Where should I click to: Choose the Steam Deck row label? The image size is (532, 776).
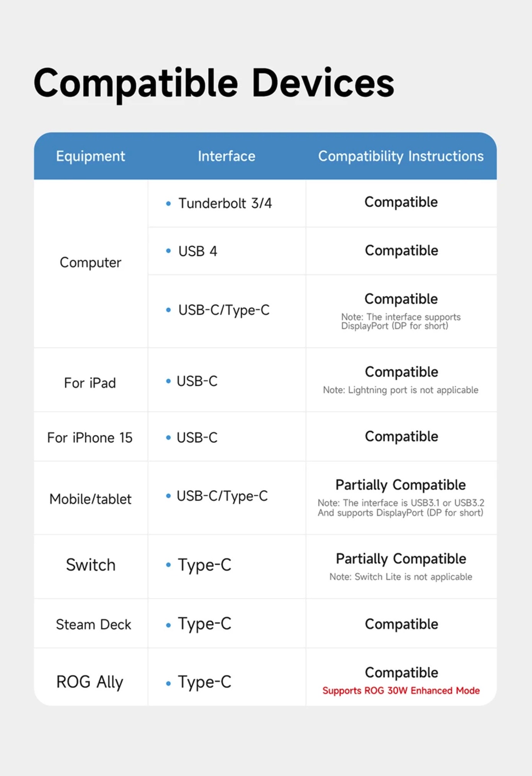[x=93, y=624]
